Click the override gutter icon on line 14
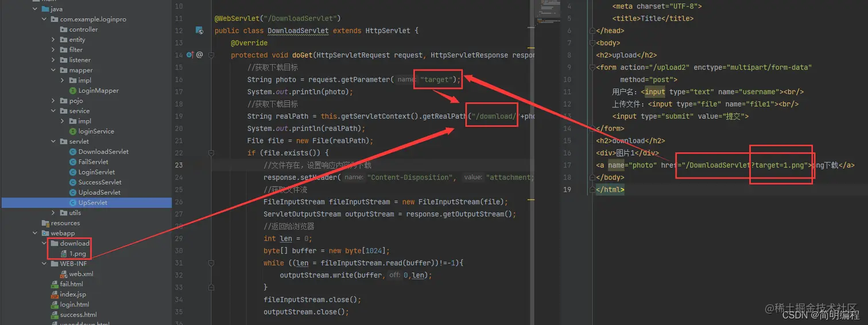Image resolution: width=868 pixels, height=325 pixels. point(190,55)
